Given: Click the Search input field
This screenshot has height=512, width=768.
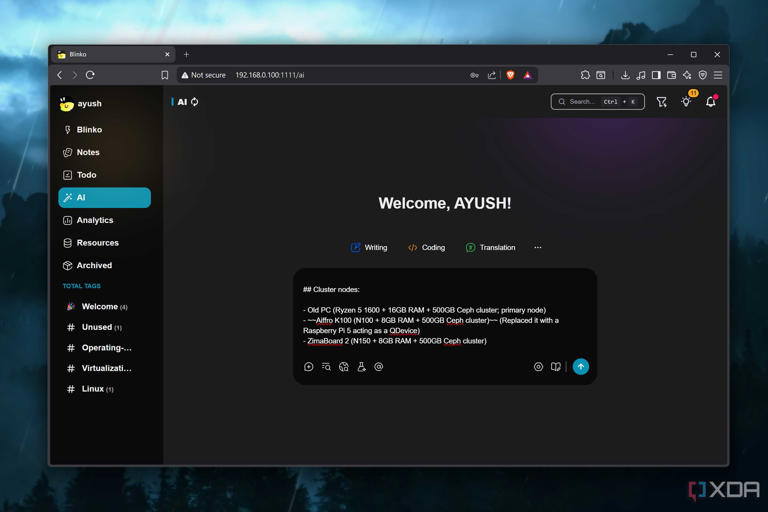Looking at the screenshot, I should pos(597,101).
